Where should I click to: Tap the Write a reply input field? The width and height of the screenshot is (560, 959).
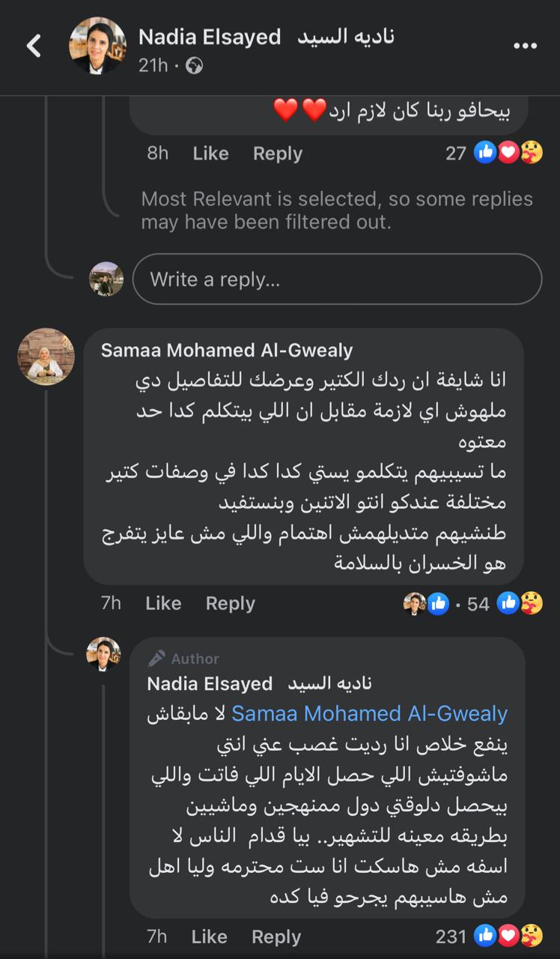pyautogui.click(x=337, y=279)
